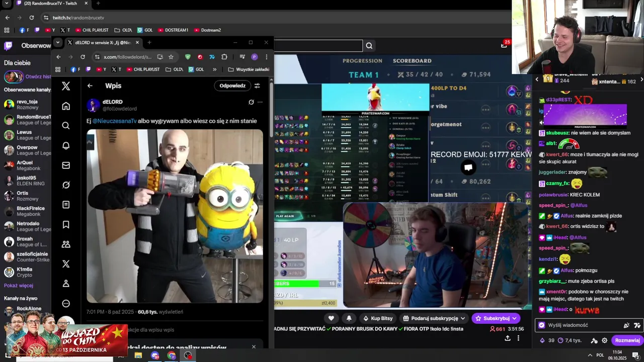Open Twitch notifications with 25 badge
Image resolution: width=644 pixels, height=362 pixels.
(504, 45)
